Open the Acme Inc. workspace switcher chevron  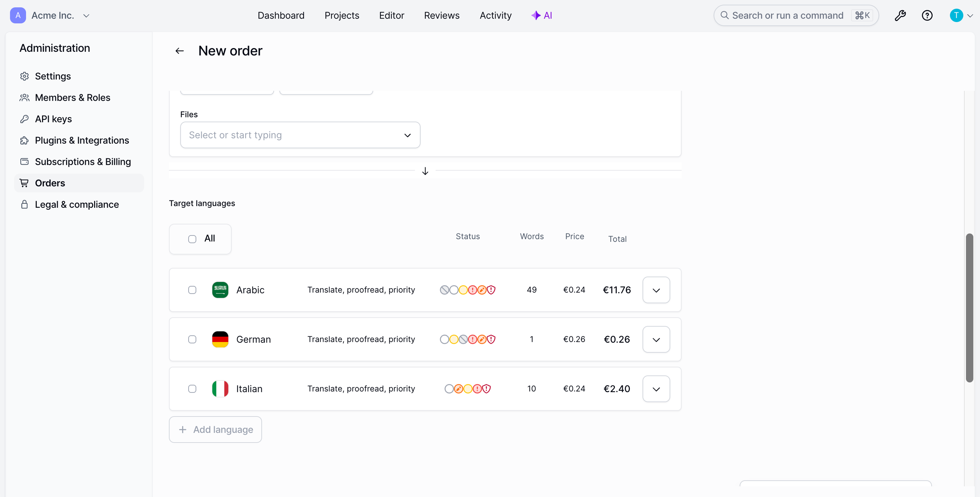tap(86, 16)
